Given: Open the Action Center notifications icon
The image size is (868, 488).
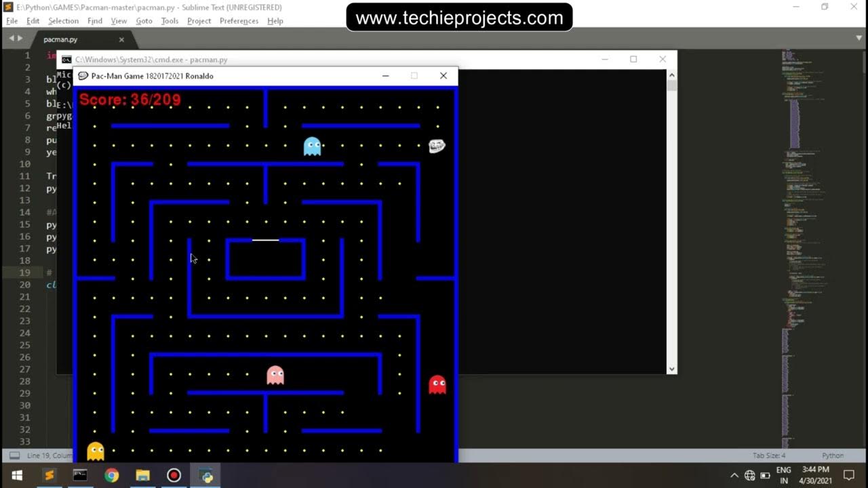Looking at the screenshot, I should point(848,475).
